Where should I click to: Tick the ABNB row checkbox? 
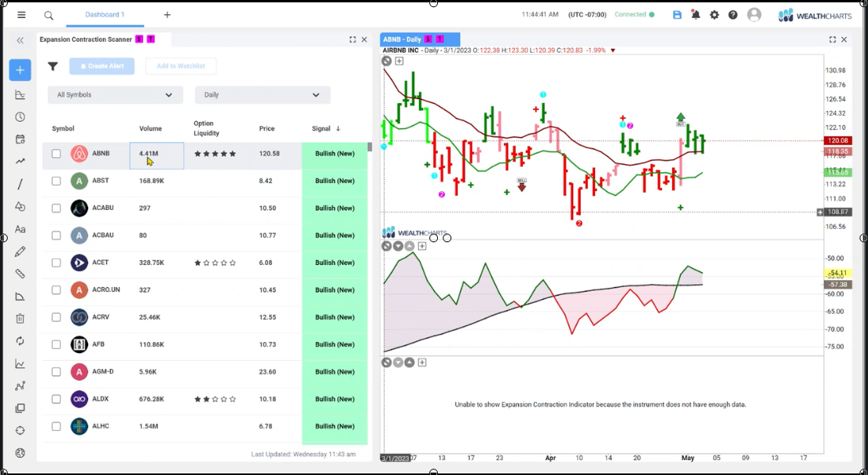click(56, 153)
